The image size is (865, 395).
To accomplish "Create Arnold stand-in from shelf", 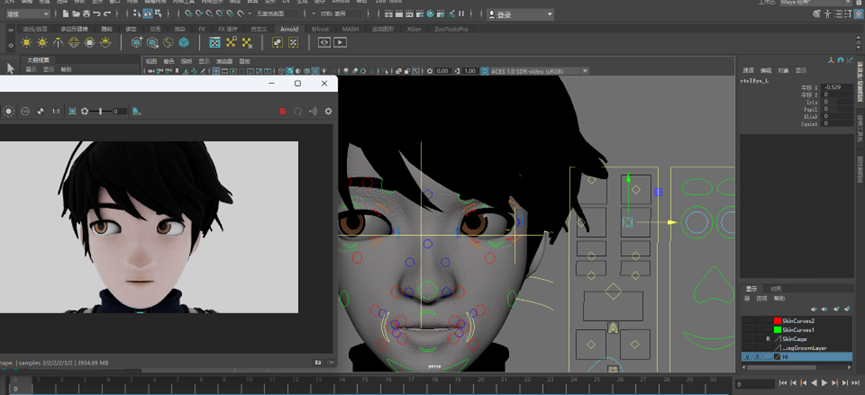I will pos(137,42).
